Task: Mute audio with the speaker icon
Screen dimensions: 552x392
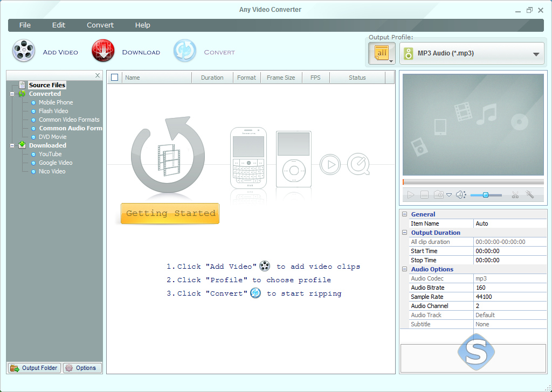Action: (x=460, y=194)
